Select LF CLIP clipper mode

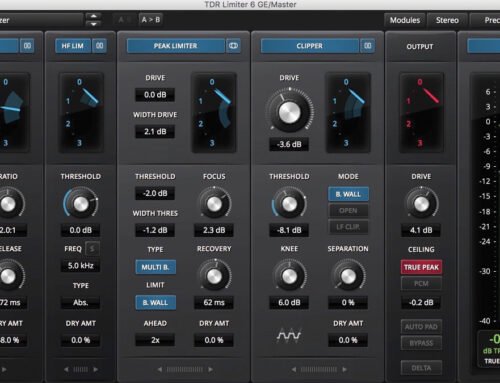click(348, 227)
